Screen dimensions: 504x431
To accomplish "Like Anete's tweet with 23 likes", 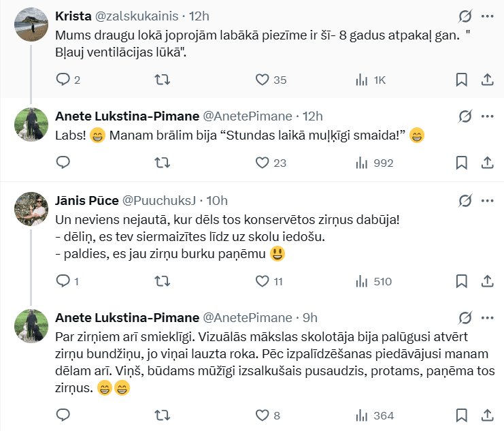I will pyautogui.click(x=263, y=163).
